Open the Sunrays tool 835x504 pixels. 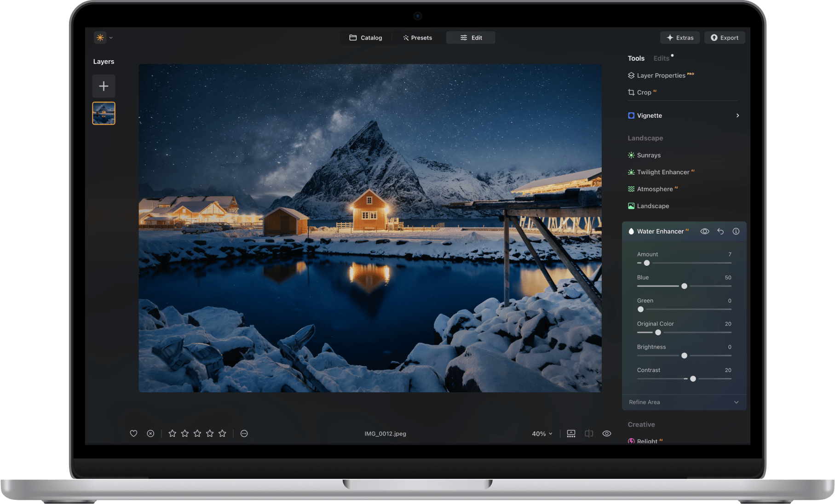644,155
